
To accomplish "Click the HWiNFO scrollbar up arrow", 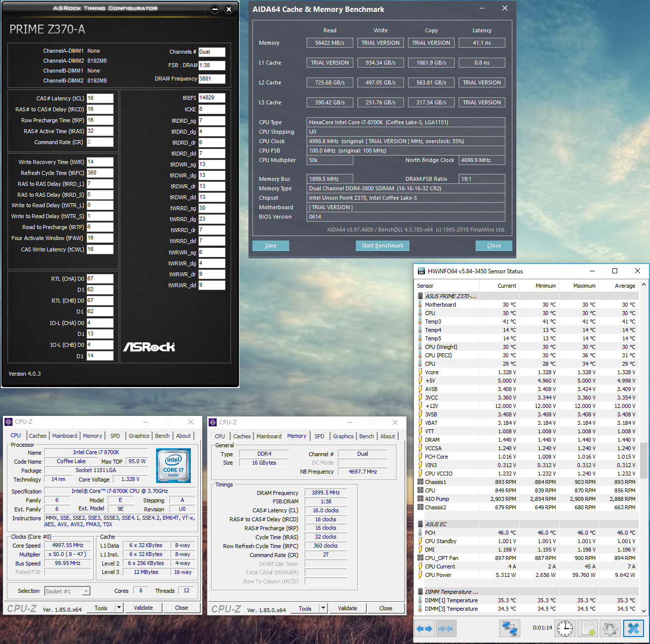I will 644,285.
